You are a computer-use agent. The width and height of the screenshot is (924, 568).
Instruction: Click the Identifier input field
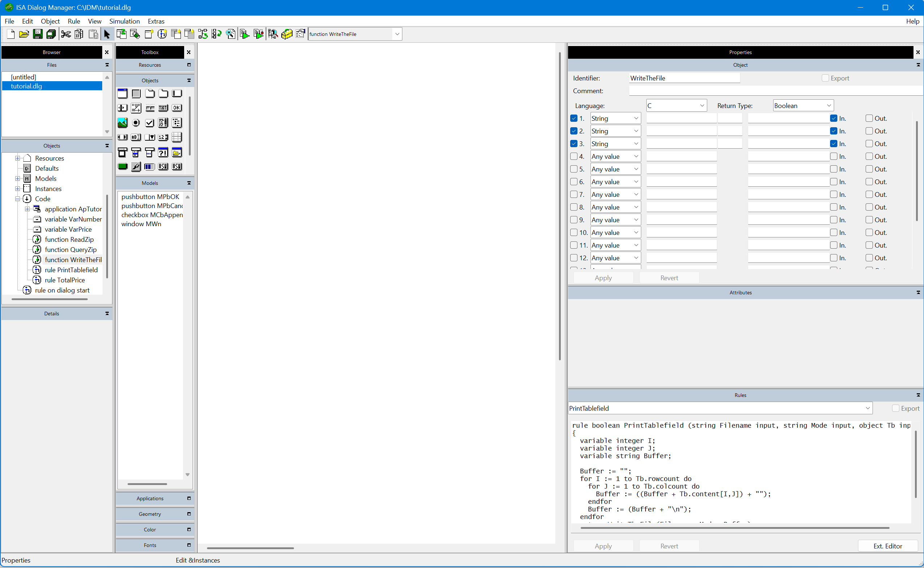click(684, 78)
